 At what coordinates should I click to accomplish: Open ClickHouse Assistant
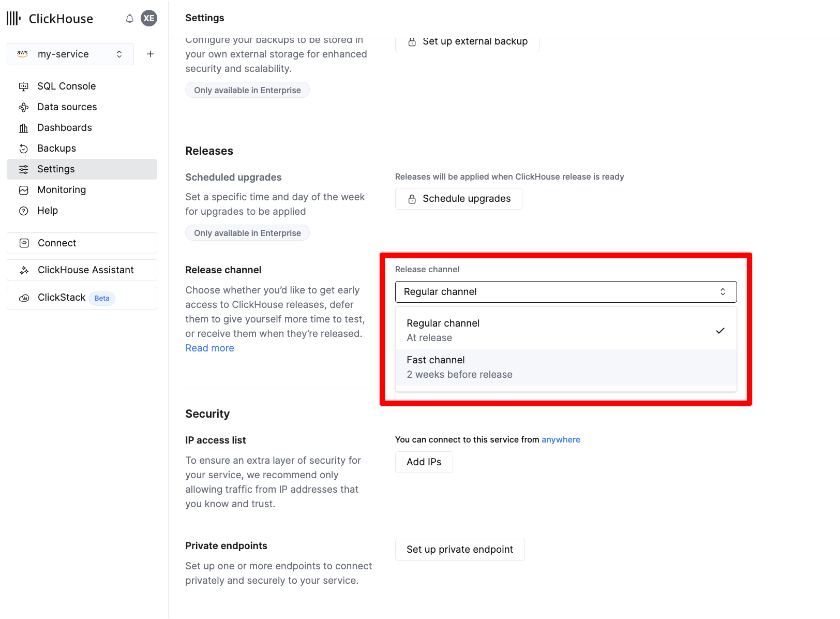[x=82, y=270]
